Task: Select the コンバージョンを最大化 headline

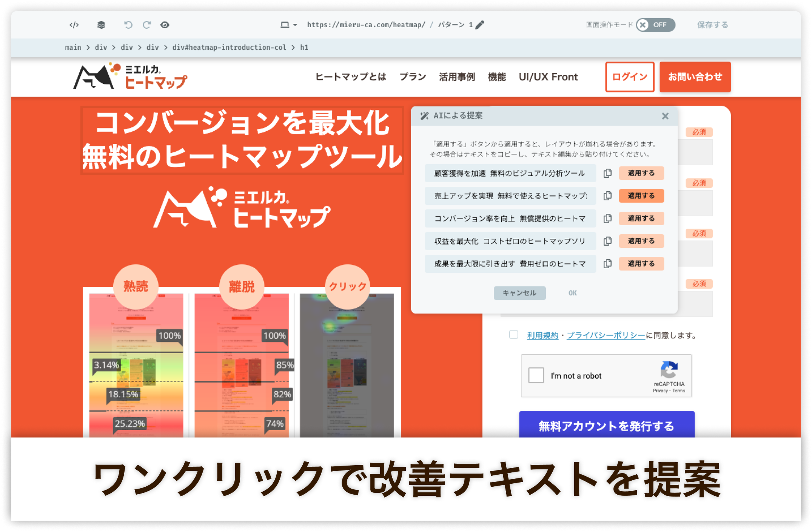Action: click(x=242, y=140)
